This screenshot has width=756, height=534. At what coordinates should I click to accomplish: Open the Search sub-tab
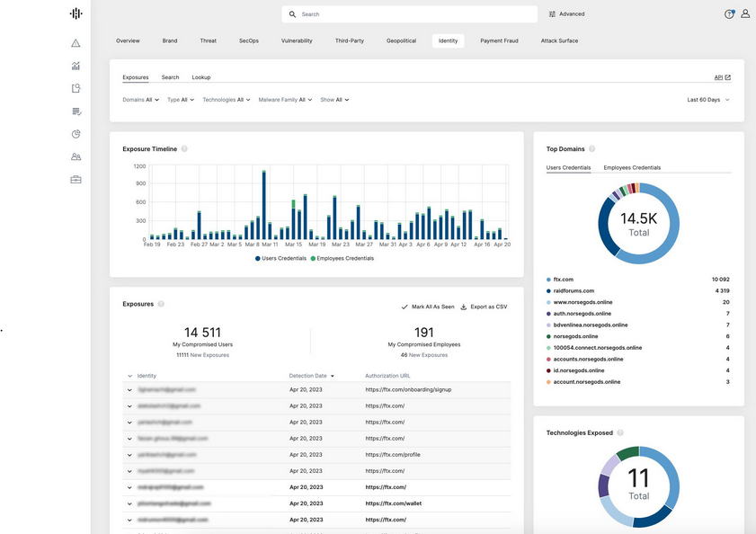tap(170, 77)
